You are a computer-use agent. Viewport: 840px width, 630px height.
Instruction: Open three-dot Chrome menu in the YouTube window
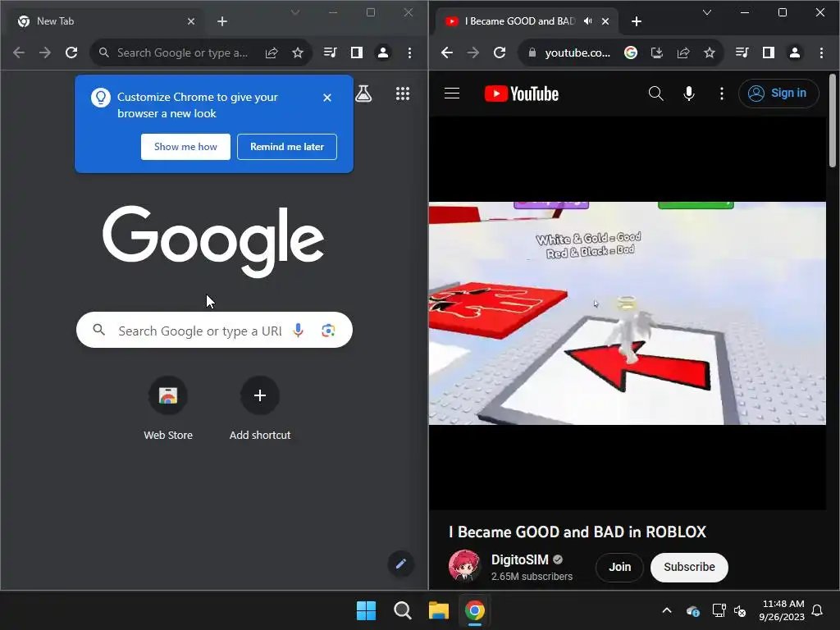tap(821, 52)
